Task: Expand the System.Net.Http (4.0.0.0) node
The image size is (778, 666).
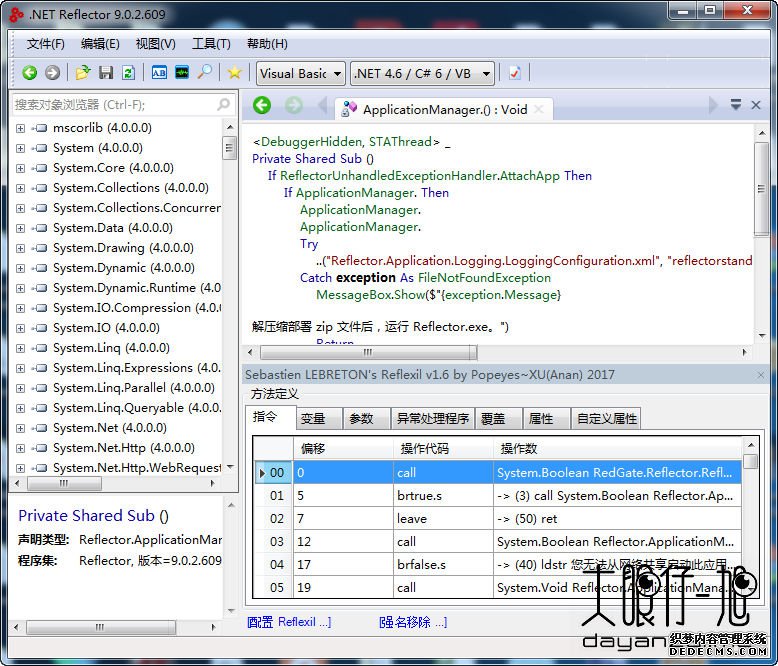Action: 20,449
